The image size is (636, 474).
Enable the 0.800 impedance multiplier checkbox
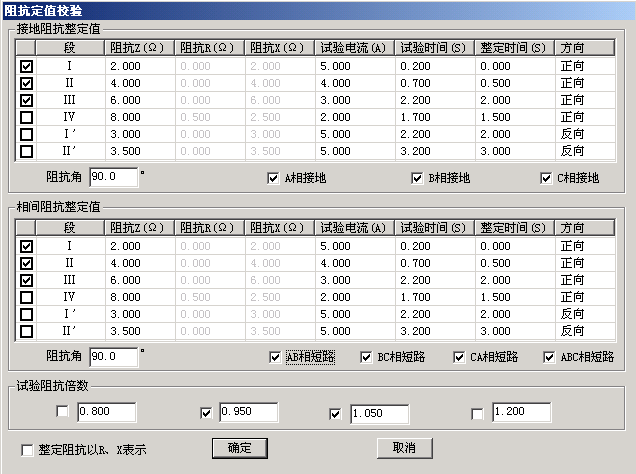[62, 412]
